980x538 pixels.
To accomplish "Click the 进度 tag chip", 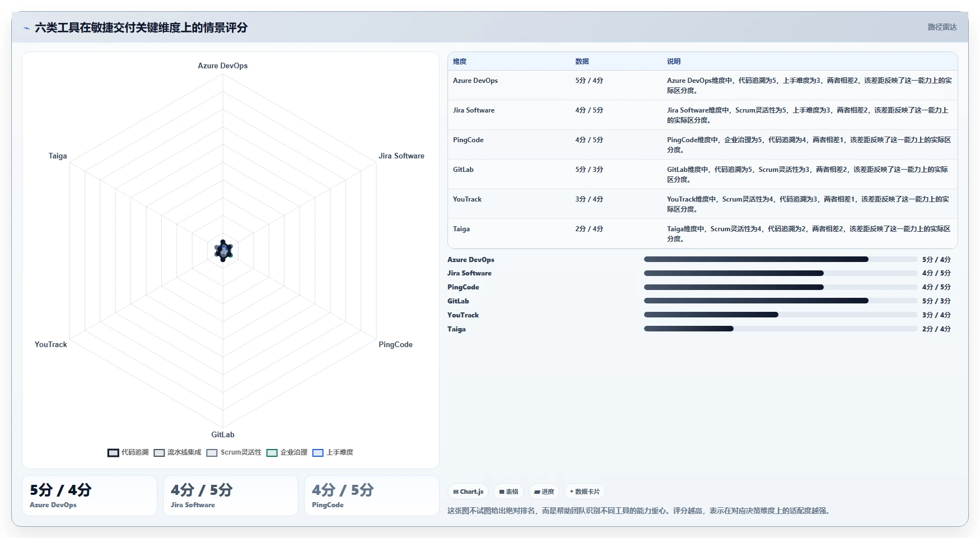I will tap(544, 492).
